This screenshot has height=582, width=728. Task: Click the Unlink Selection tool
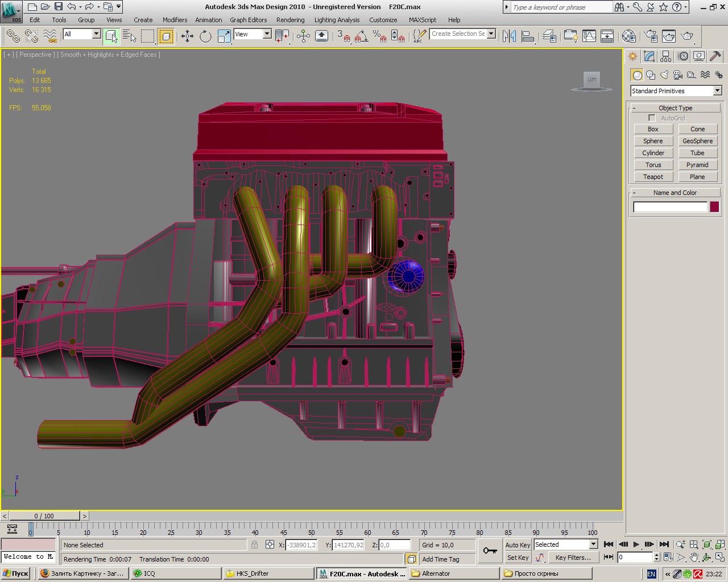coord(31,36)
